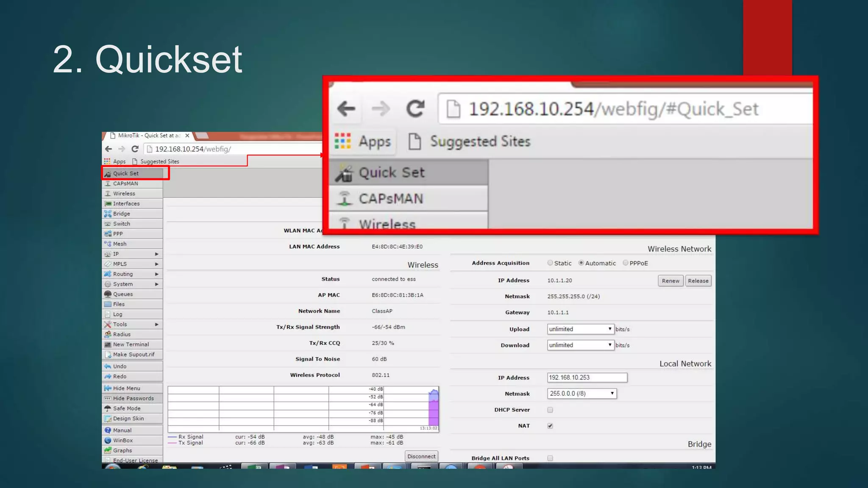This screenshot has width=868, height=488.
Task: Expand the Tools submenu arrow
Action: click(x=157, y=324)
